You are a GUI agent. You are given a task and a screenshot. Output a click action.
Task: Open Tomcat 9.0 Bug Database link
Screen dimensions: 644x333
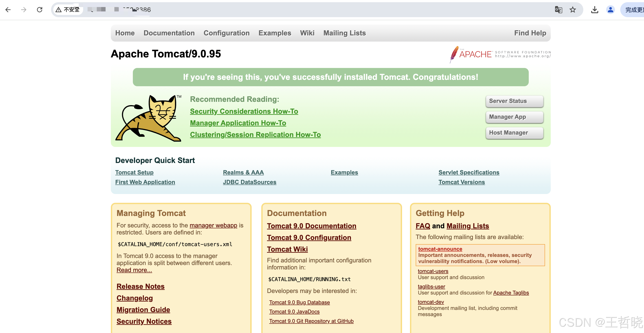(x=300, y=302)
